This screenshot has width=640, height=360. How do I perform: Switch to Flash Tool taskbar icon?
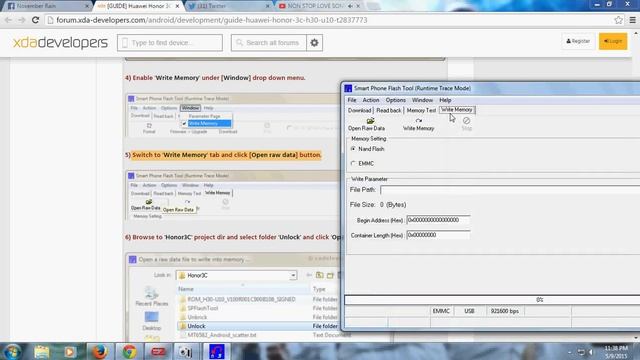point(217,351)
